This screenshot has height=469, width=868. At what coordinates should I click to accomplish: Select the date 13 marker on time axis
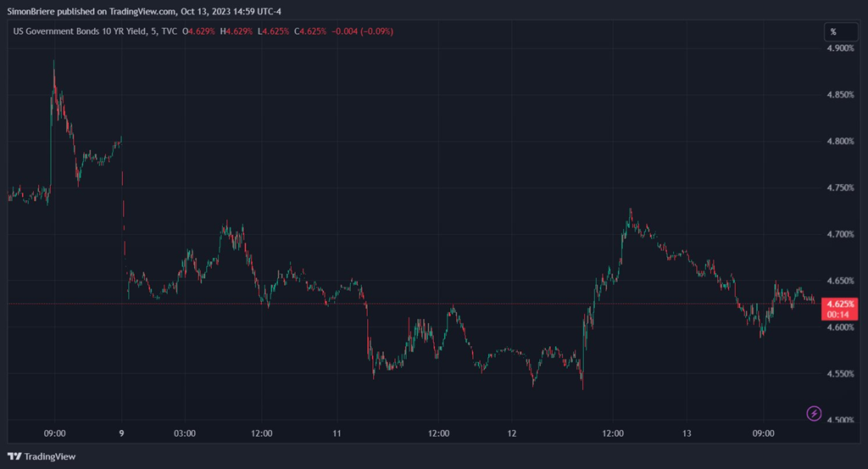[x=687, y=433]
